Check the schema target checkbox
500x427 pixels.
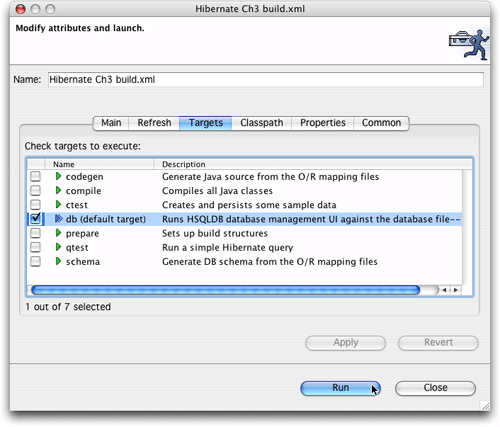tap(35, 261)
